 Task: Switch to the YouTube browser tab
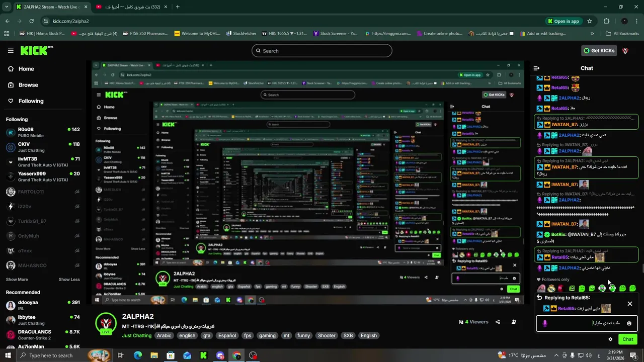click(133, 7)
